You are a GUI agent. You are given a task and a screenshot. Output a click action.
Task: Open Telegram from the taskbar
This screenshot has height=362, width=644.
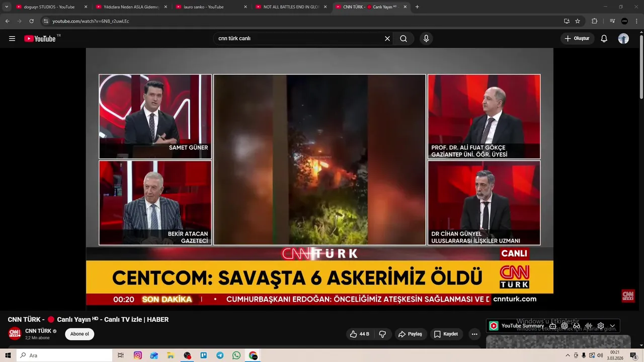click(220, 355)
